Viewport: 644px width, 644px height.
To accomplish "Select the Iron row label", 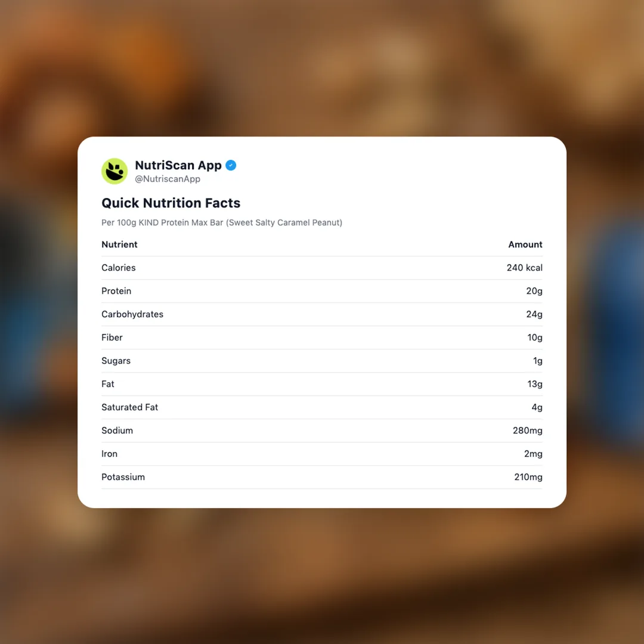I will coord(109,454).
